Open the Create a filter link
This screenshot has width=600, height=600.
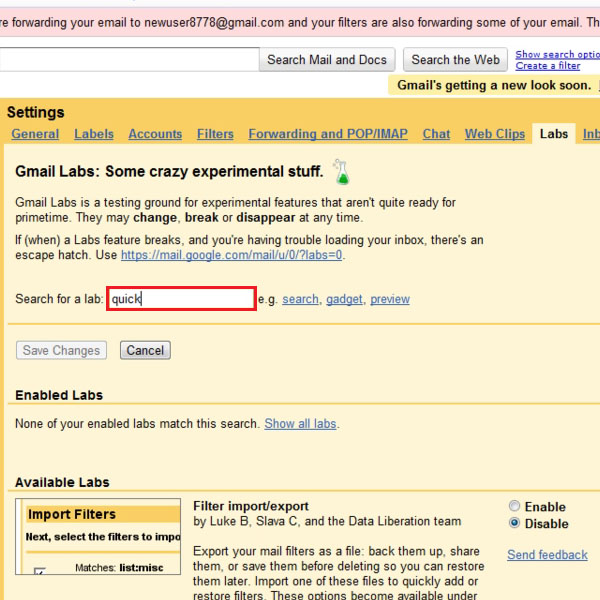coord(548,66)
